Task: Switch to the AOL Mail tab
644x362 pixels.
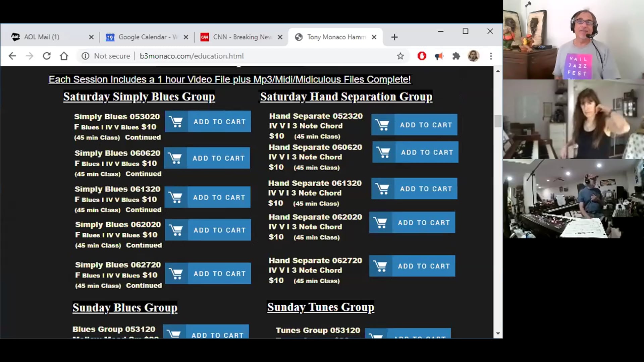Action: click(x=42, y=37)
